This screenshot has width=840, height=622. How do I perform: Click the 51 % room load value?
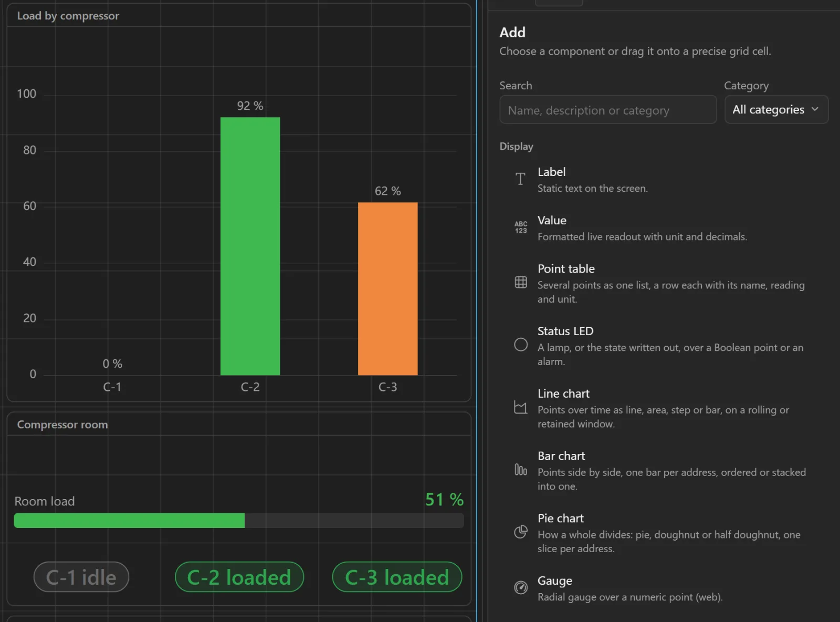coord(444,499)
